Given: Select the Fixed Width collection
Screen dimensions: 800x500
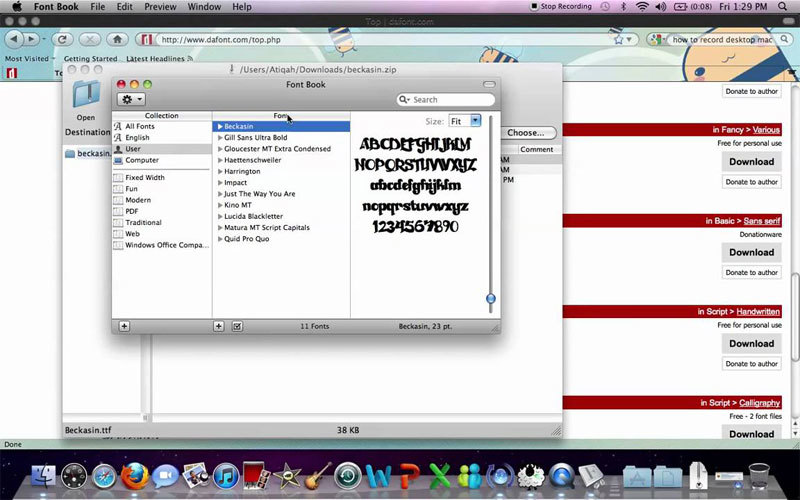Looking at the screenshot, I should pyautogui.click(x=145, y=177).
